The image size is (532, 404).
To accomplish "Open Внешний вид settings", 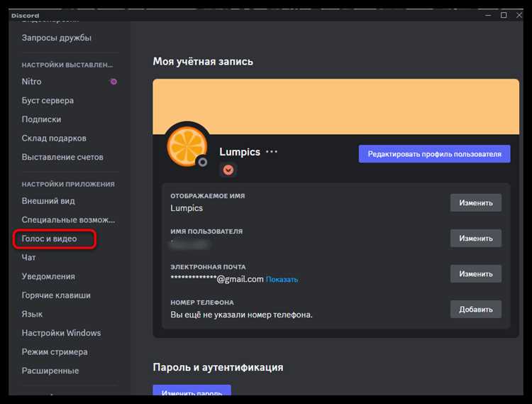I will click(48, 201).
